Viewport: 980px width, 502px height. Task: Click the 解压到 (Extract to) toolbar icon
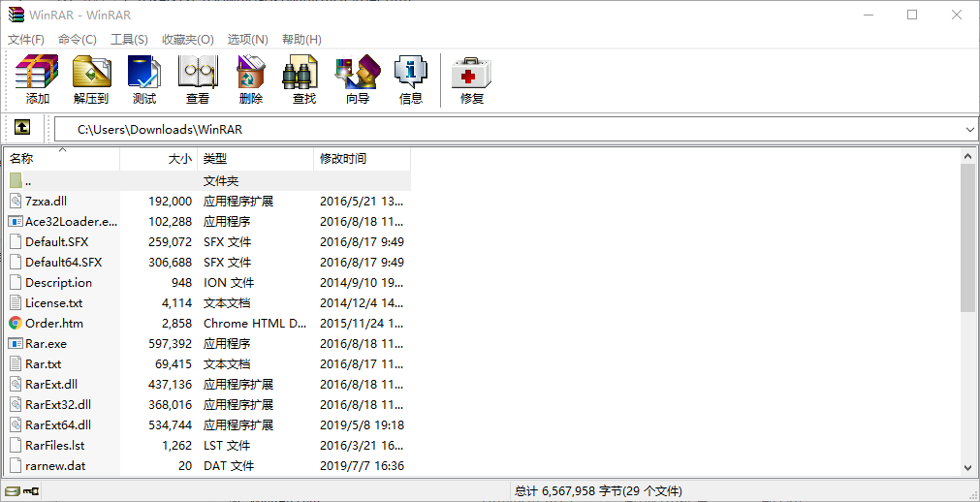click(91, 72)
